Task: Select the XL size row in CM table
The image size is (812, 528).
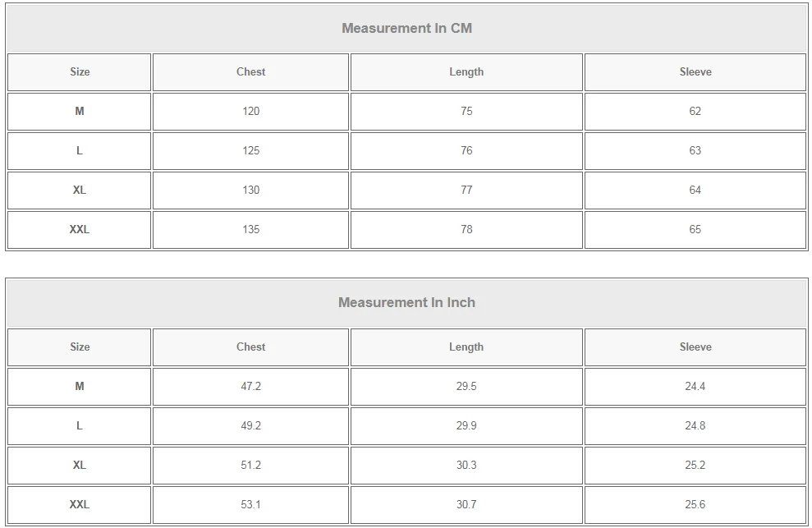Action: click(x=80, y=191)
